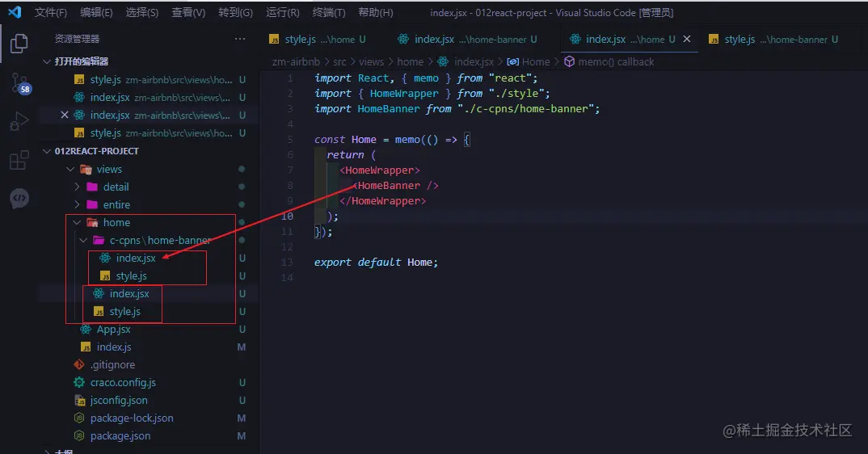Close the active index.jsx home tab
The height and width of the screenshot is (454, 868).
click(x=686, y=39)
